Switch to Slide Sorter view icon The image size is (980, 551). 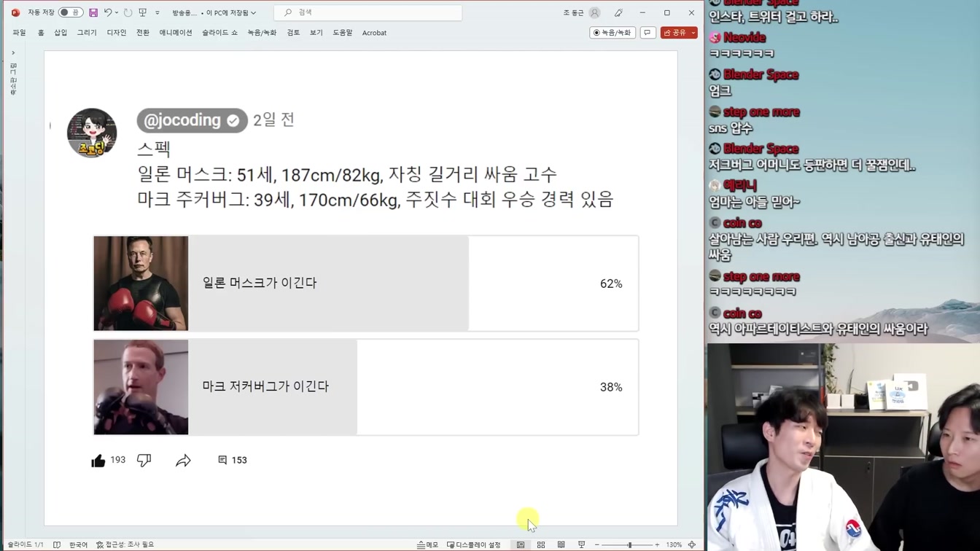coord(541,544)
